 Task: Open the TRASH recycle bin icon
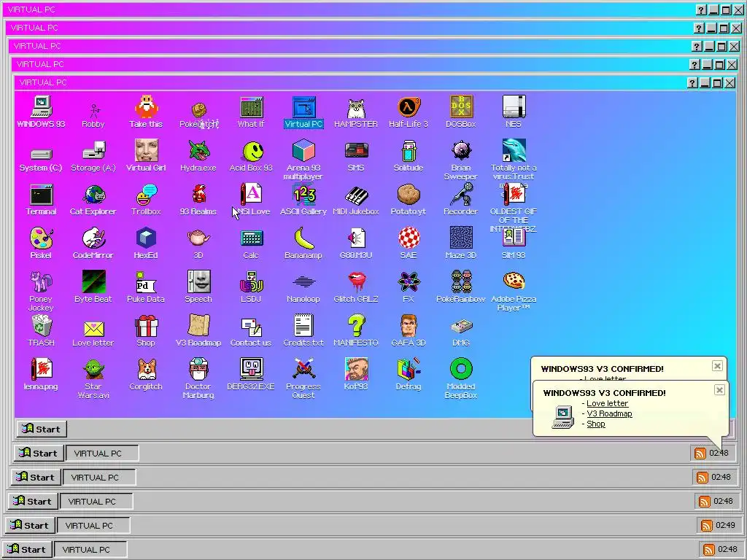click(x=41, y=332)
